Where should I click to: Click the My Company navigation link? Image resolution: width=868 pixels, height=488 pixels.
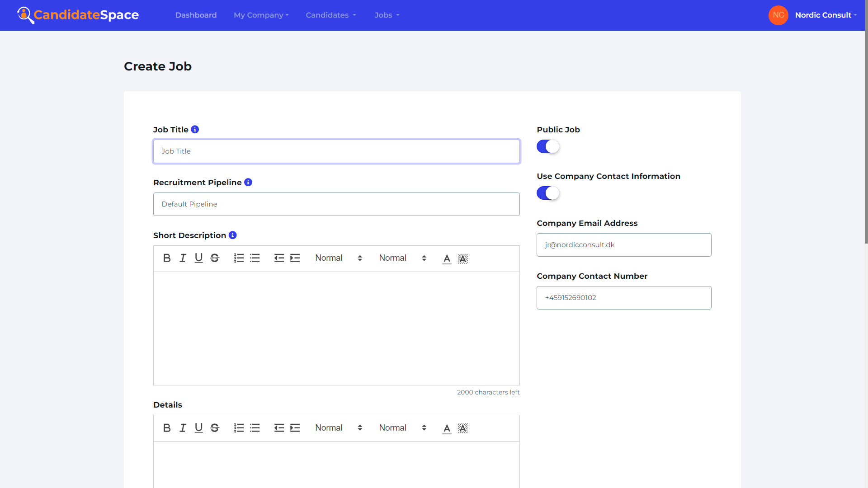260,15
